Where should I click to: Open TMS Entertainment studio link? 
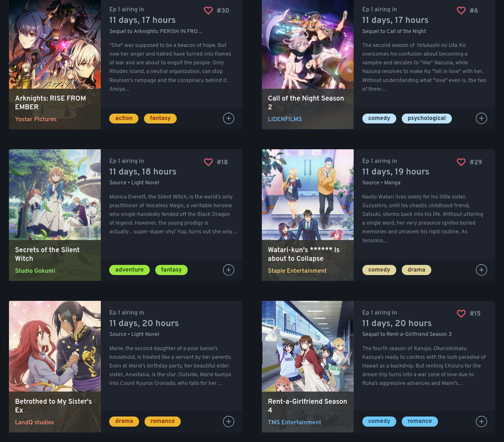(x=294, y=422)
